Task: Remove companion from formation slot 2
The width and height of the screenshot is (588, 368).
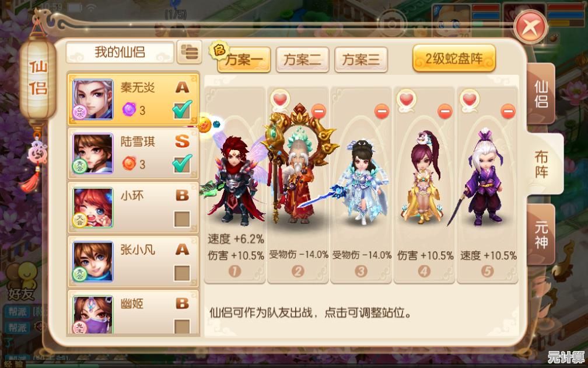Action: tap(318, 112)
